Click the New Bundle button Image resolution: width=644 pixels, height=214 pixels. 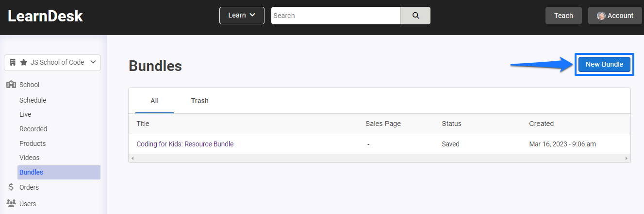604,64
